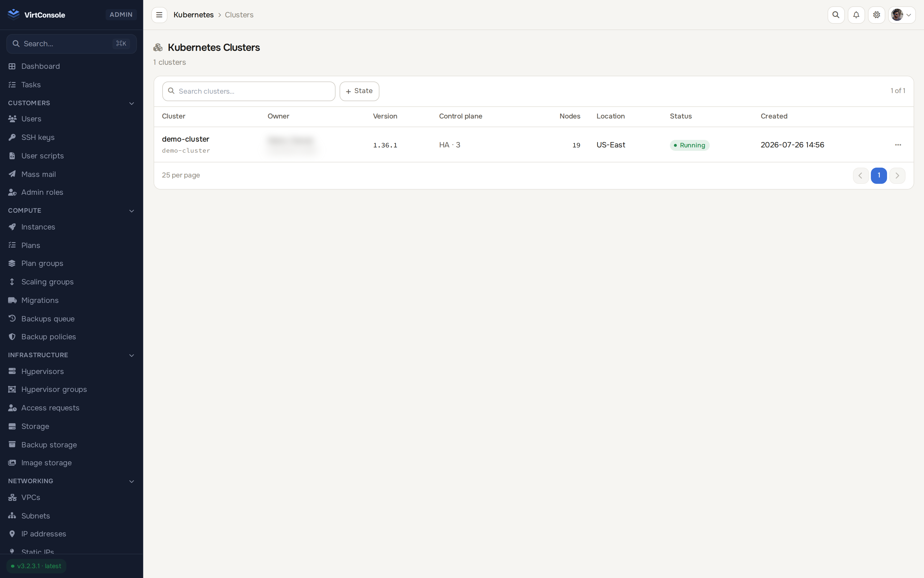Click the Dashboard sidebar icon
The height and width of the screenshot is (578, 924).
tap(12, 66)
